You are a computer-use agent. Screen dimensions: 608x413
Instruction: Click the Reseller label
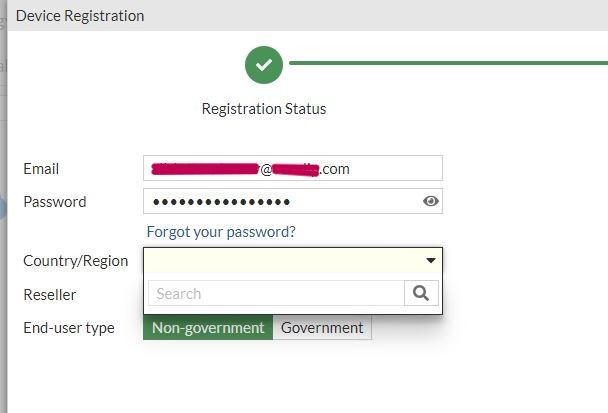pyautogui.click(x=50, y=295)
